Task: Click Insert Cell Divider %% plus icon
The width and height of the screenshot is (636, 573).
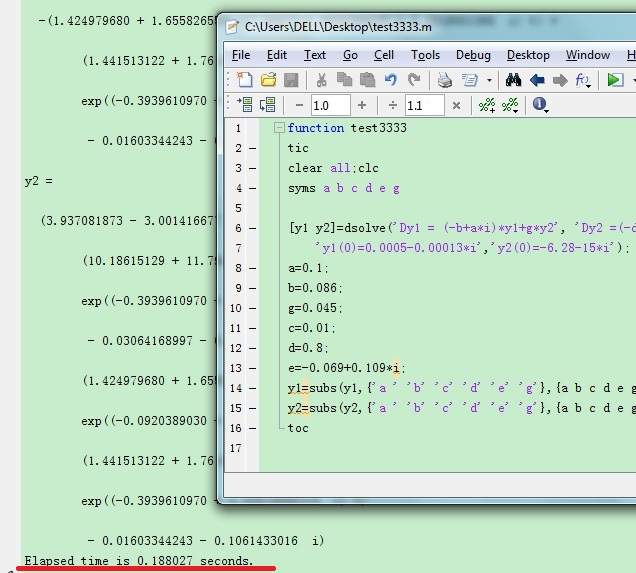Action: pyautogui.click(x=487, y=105)
